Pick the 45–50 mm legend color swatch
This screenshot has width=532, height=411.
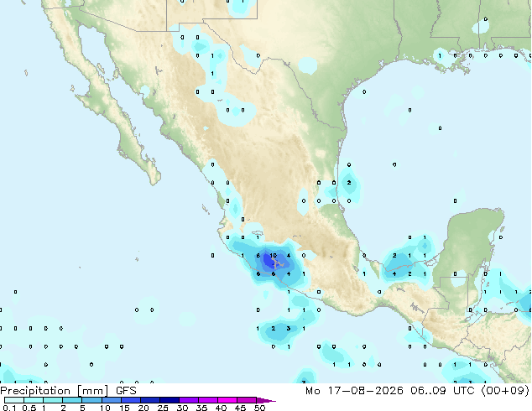click(247, 400)
